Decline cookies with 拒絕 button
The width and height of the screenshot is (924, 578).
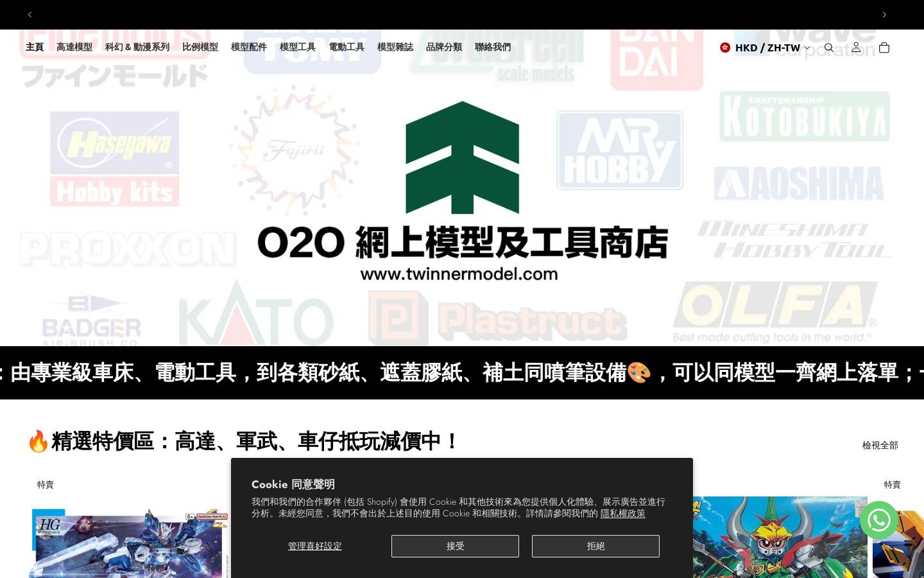pos(595,546)
